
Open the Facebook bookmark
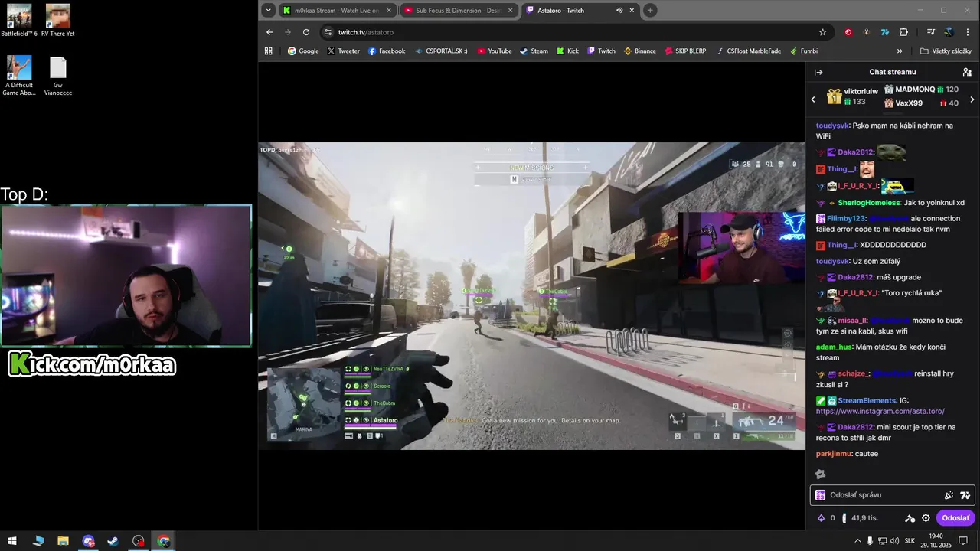coord(387,51)
